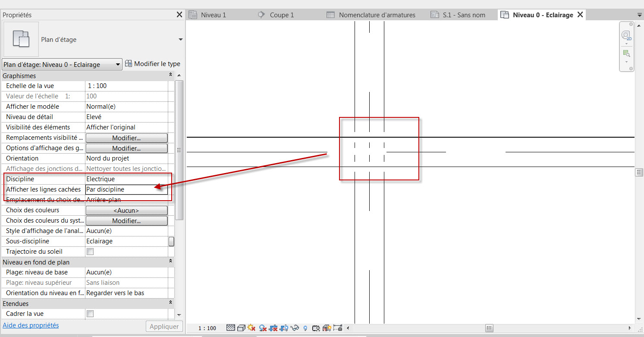Collapse the Niveau en fond de plan section

click(x=170, y=262)
